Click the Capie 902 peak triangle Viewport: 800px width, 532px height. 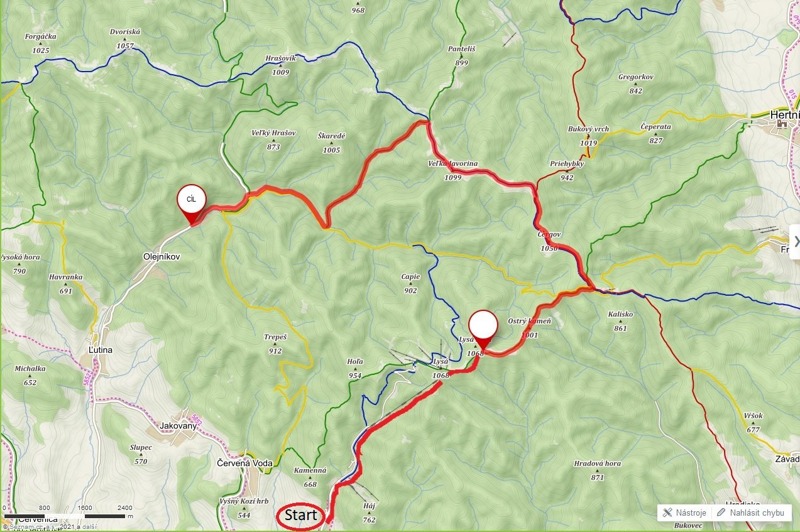coord(410,284)
